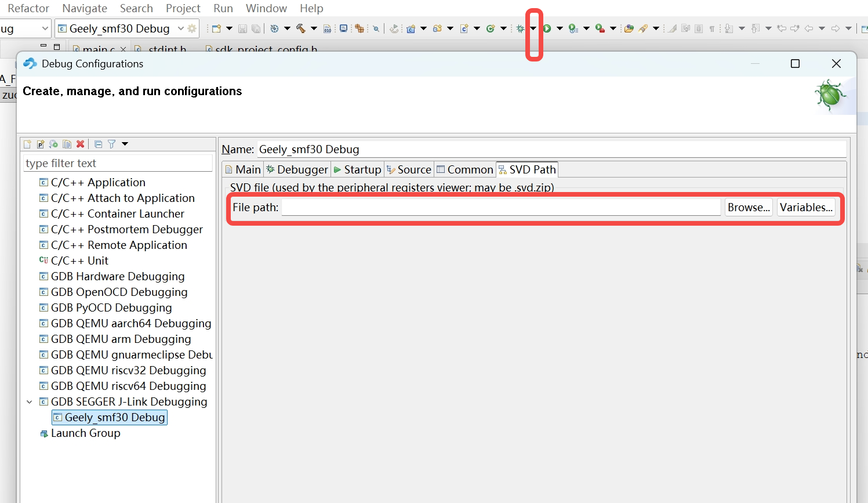
Task: Click into the File path input field
Action: pyautogui.click(x=501, y=208)
